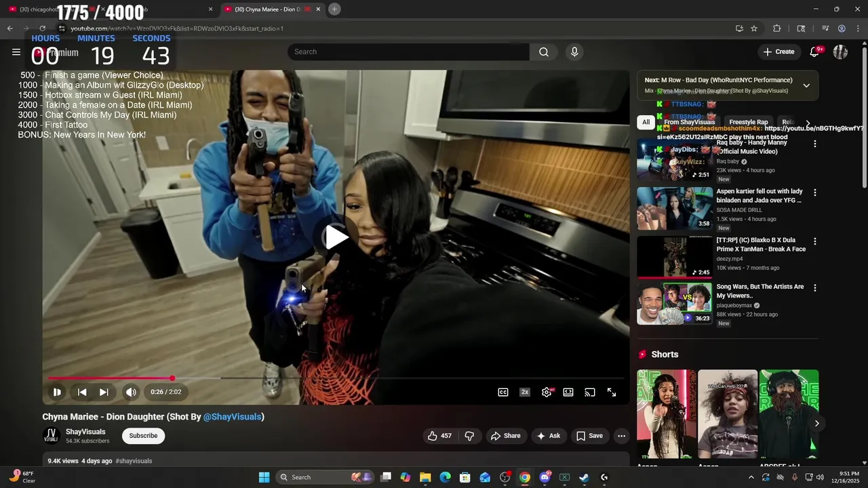Show more filter chips with right arrow

coord(808,123)
